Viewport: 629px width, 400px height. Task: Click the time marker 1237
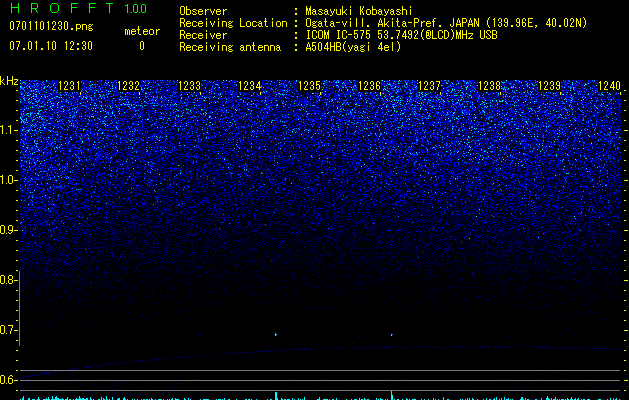coord(429,86)
